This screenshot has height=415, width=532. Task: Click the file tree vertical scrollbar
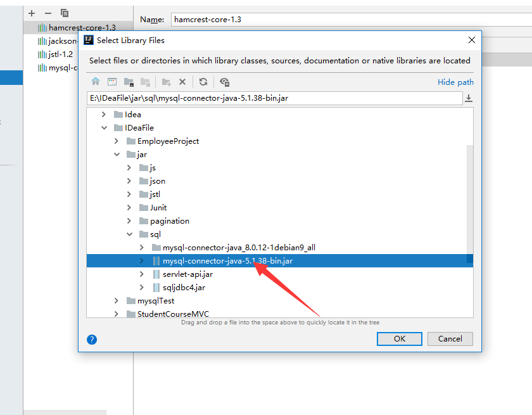tap(469, 203)
